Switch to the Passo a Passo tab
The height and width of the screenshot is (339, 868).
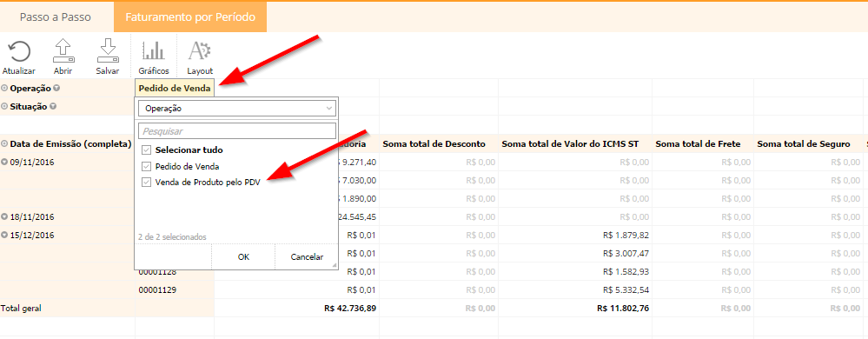pos(56,17)
